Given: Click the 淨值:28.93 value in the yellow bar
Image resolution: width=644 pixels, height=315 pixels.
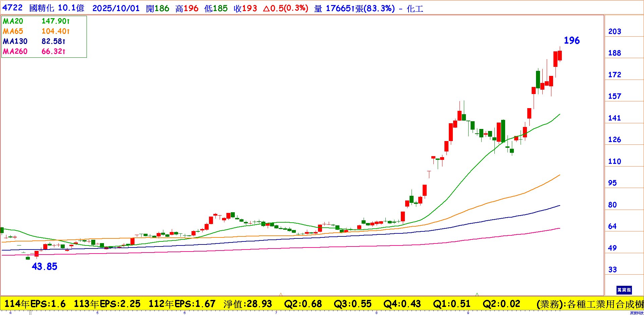Looking at the screenshot, I should pyautogui.click(x=248, y=304).
